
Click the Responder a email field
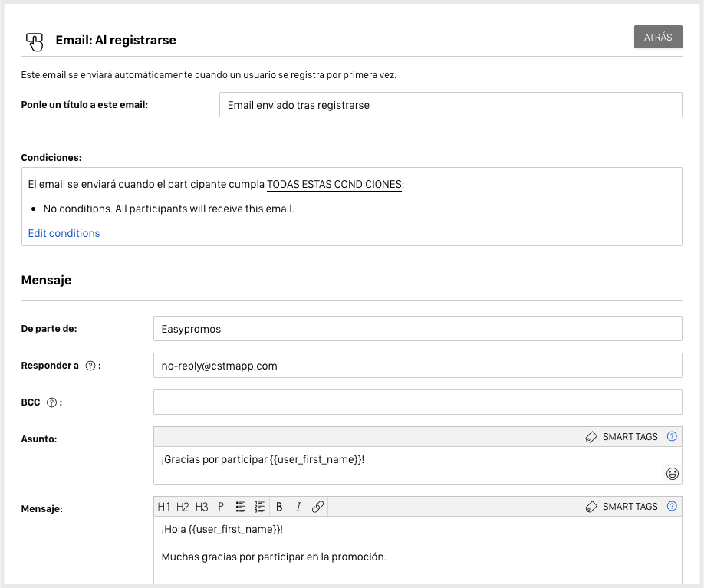coord(417,366)
